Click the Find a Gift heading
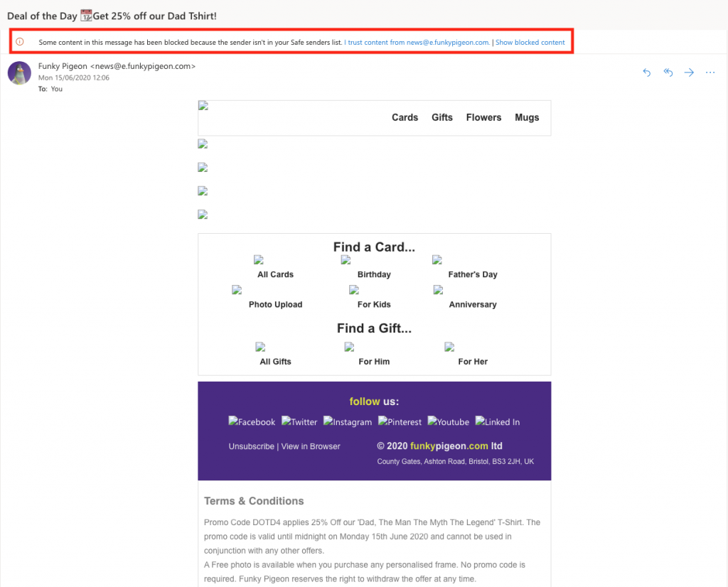The width and height of the screenshot is (728, 587). point(374,328)
